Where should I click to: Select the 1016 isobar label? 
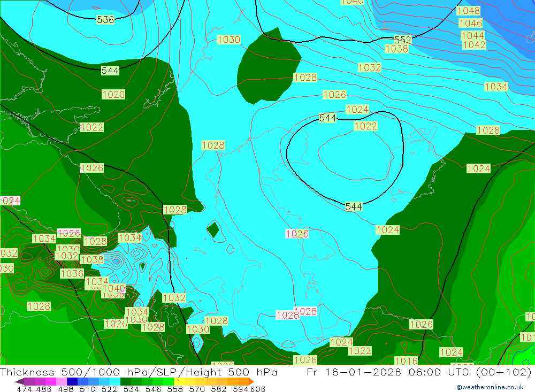pos(406,360)
